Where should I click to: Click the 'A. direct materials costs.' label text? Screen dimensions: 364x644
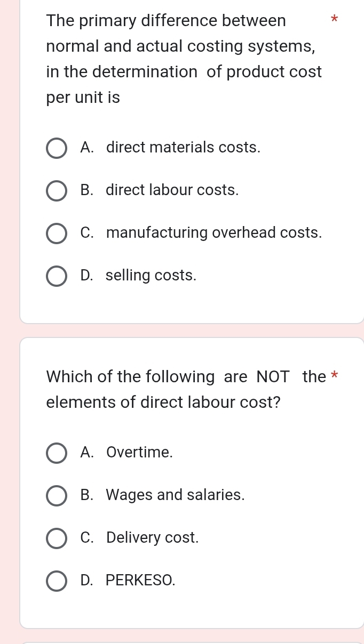pos(170,148)
